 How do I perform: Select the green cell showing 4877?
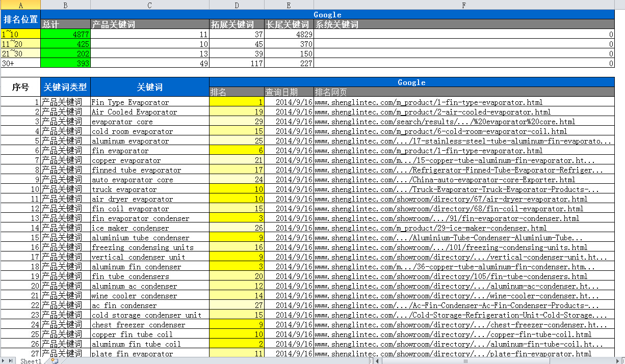[65, 34]
